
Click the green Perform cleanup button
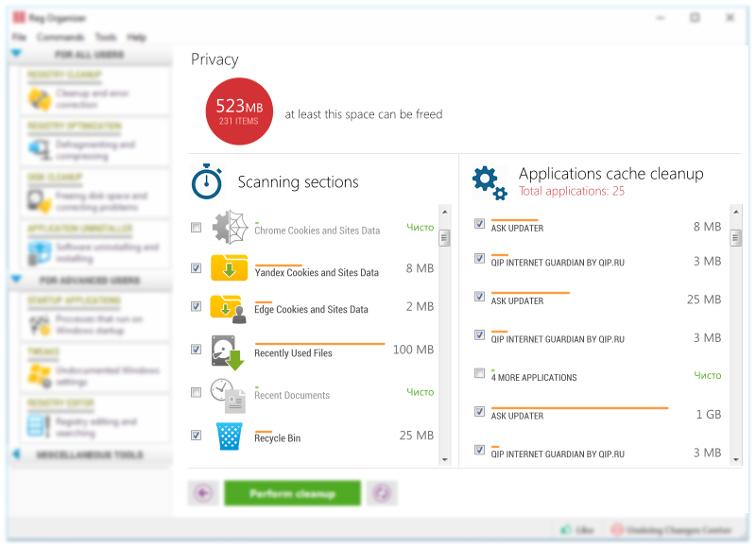[292, 493]
